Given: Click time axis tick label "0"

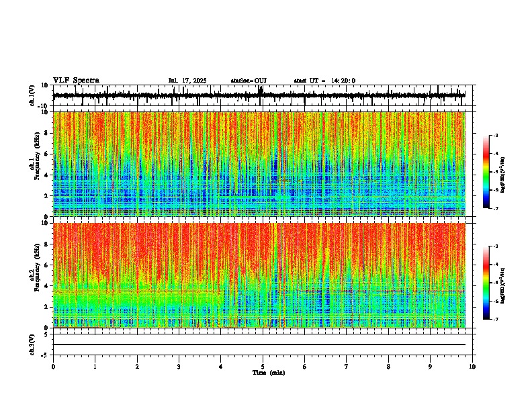Looking at the screenshot, I should point(53,367).
